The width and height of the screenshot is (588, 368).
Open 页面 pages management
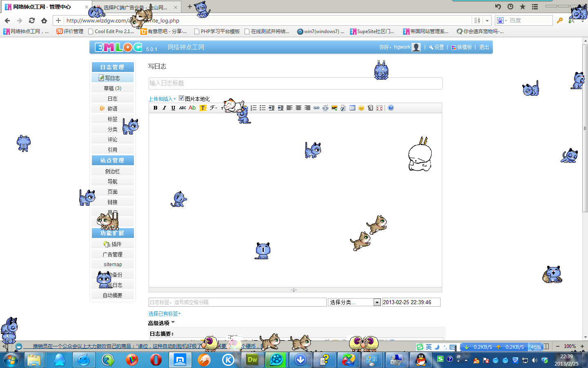pos(113,192)
